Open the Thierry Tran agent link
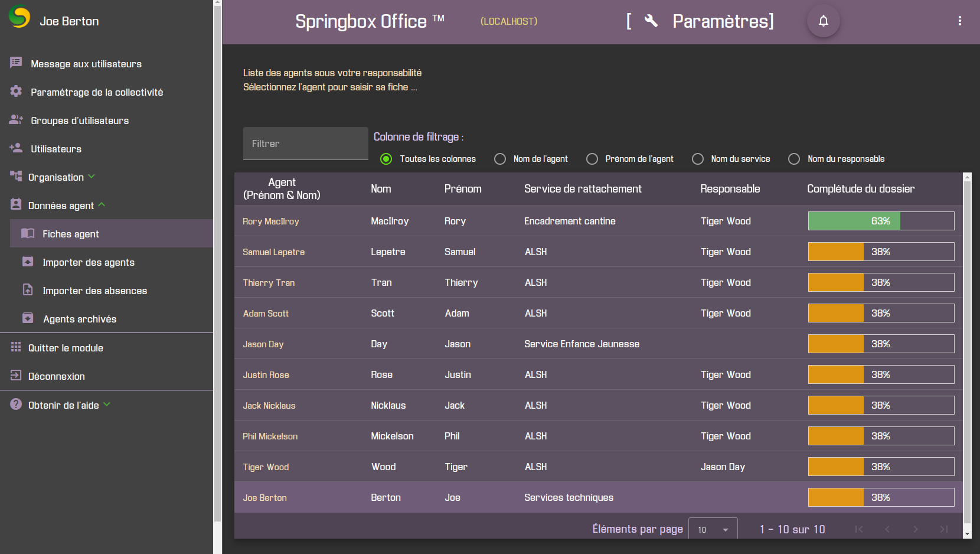980x554 pixels. tap(269, 283)
